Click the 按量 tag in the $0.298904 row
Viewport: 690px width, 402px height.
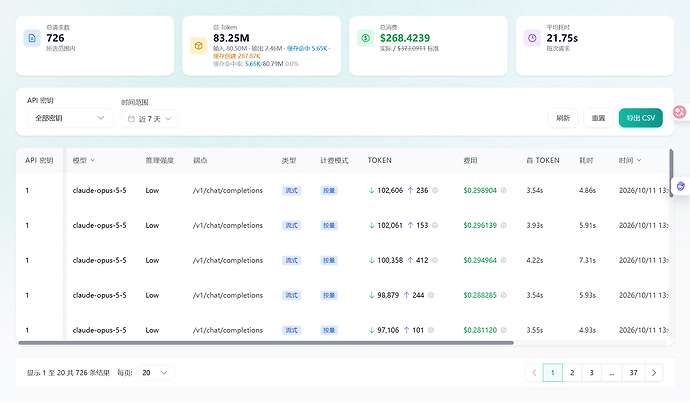(329, 190)
